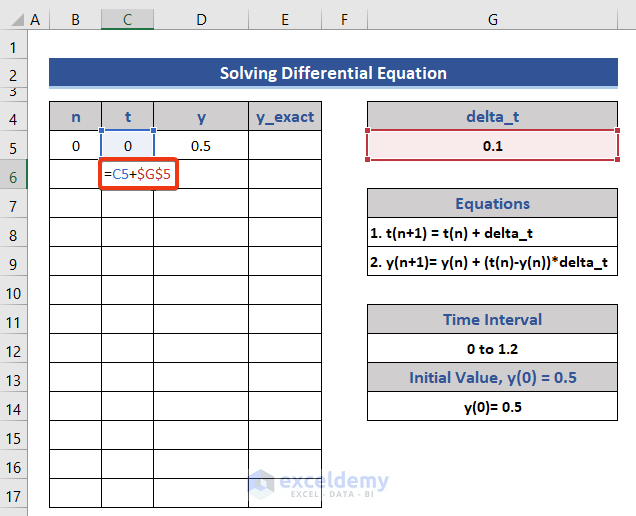Screen dimensions: 636x516
Task: Select column G header
Action: [x=492, y=19]
